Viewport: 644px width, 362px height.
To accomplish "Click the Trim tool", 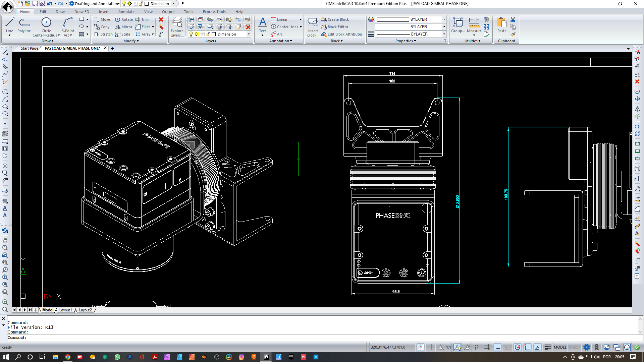I will tap(142, 19).
